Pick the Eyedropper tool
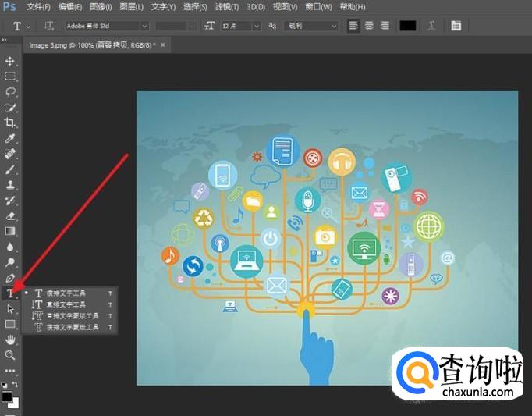This screenshot has width=532, height=416. point(10,138)
